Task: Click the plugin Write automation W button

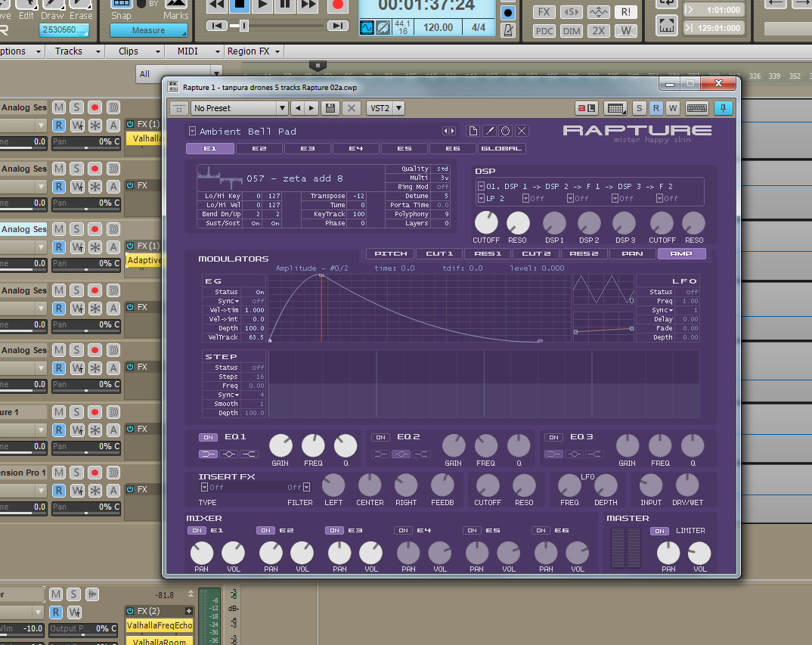Action: pos(672,108)
